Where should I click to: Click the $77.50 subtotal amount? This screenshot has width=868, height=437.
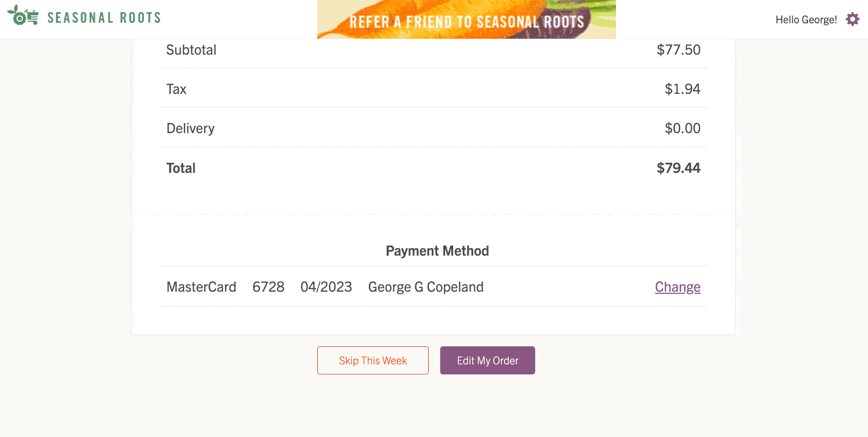pyautogui.click(x=679, y=50)
